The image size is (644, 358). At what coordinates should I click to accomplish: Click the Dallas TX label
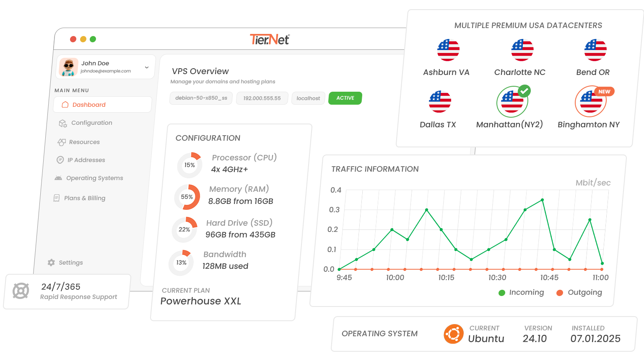(438, 125)
